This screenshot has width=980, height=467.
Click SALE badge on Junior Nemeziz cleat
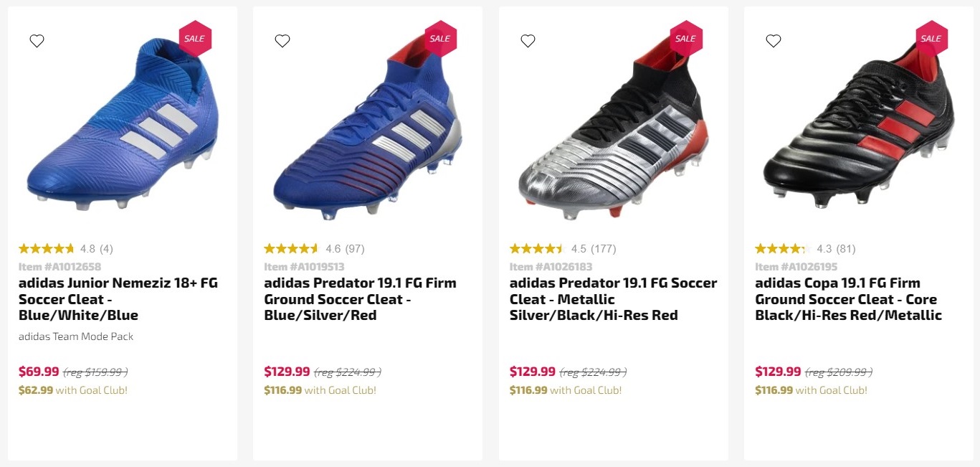[x=194, y=39]
